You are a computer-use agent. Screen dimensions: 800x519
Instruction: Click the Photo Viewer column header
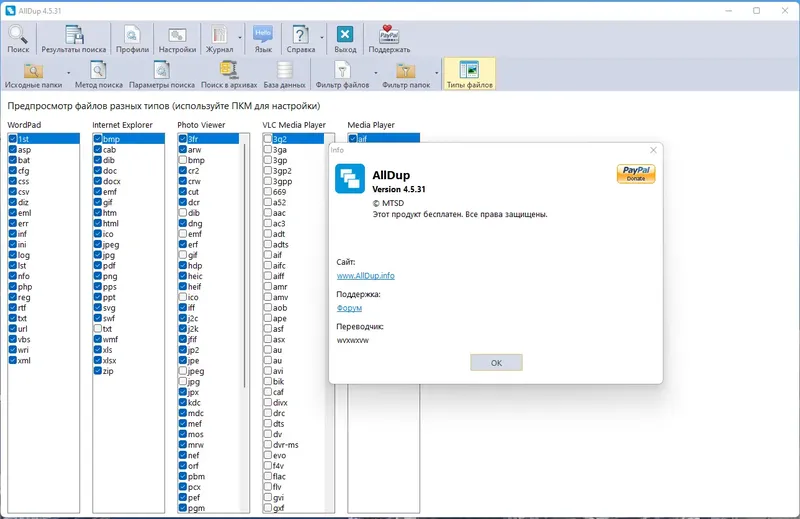tap(201, 125)
